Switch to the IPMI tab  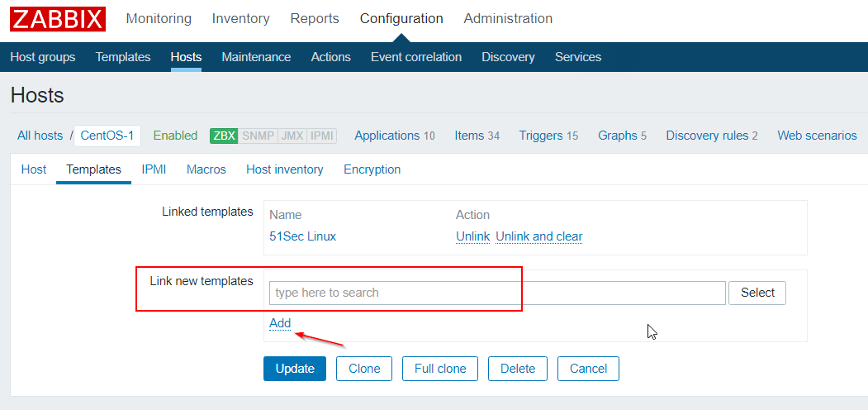[154, 169]
